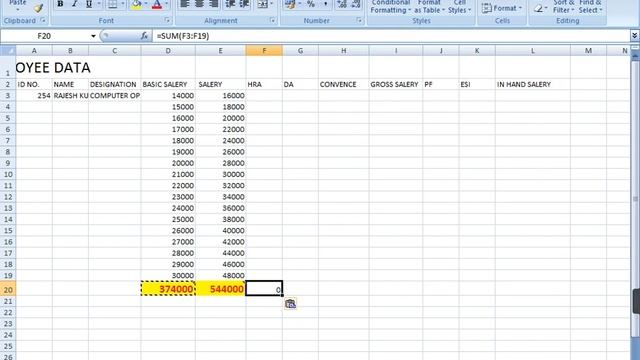Click cell containing COMPUTER OP

pyautogui.click(x=114, y=96)
